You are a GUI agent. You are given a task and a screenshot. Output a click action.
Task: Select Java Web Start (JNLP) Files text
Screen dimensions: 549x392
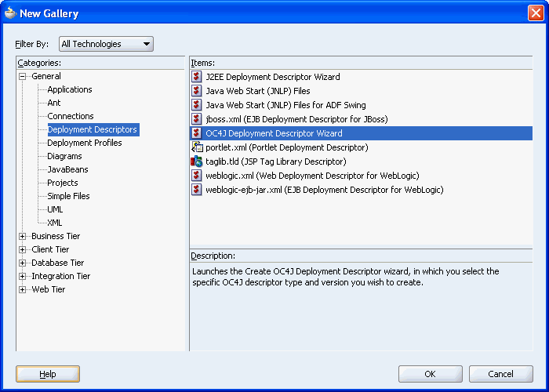(x=258, y=91)
